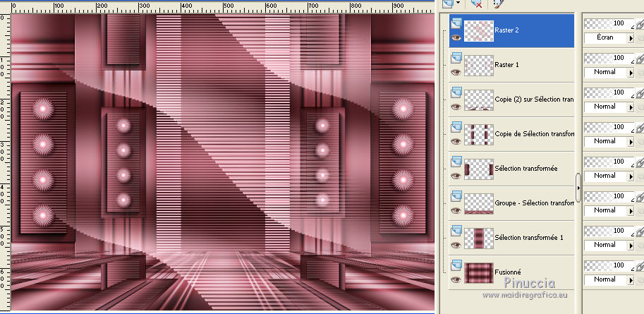This screenshot has height=314, width=644.
Task: Click the raster layer type icon for Raster 2
Action: (456, 24)
